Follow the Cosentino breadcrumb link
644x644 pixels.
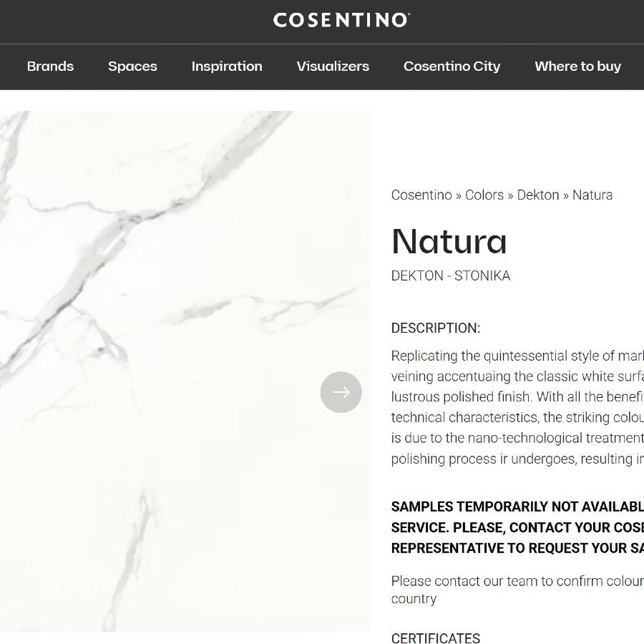(421, 195)
